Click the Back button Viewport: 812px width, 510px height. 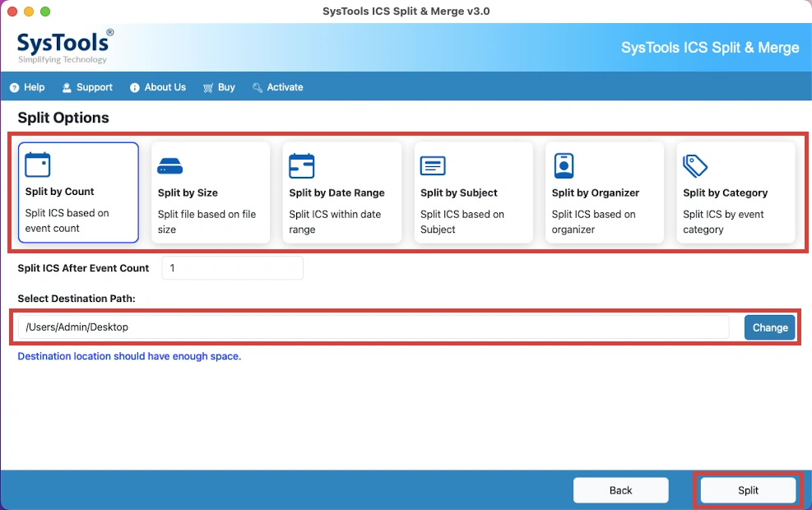point(621,490)
